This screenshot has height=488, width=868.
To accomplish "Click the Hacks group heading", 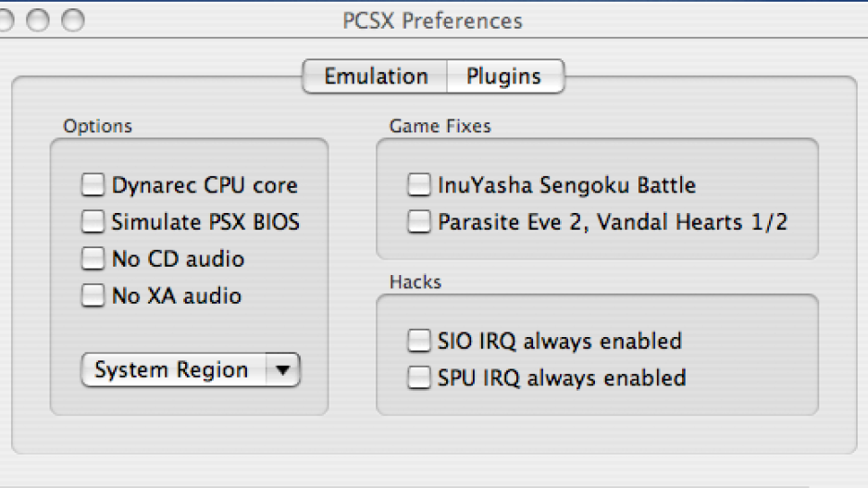I will (415, 282).
